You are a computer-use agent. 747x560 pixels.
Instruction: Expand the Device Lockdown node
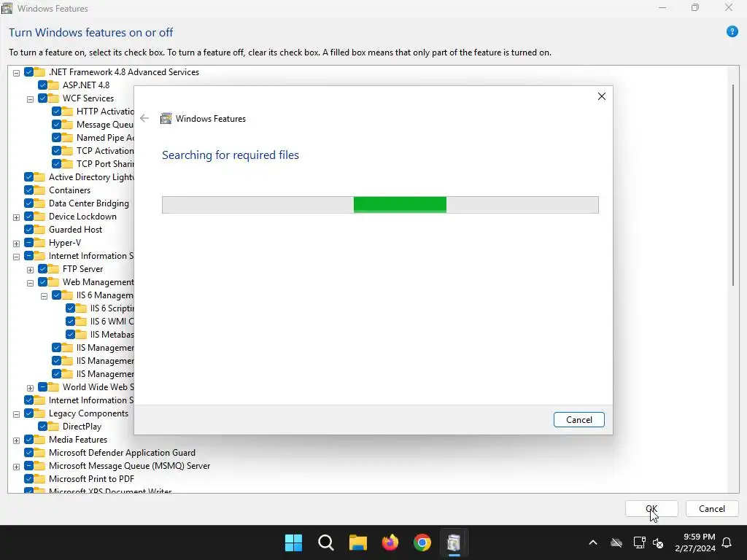[16, 217]
